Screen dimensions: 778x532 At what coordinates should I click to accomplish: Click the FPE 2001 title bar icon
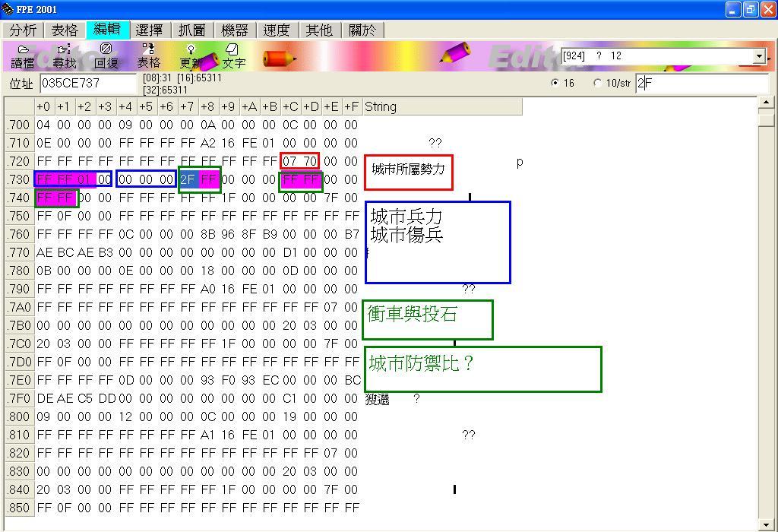coord(8,9)
